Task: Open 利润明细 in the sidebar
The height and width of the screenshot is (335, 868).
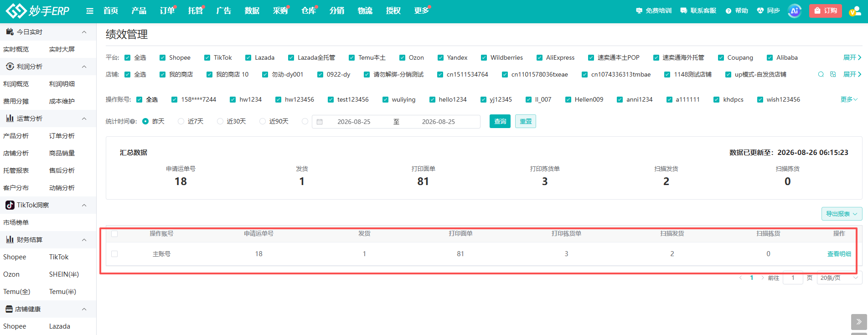Action: [62, 84]
